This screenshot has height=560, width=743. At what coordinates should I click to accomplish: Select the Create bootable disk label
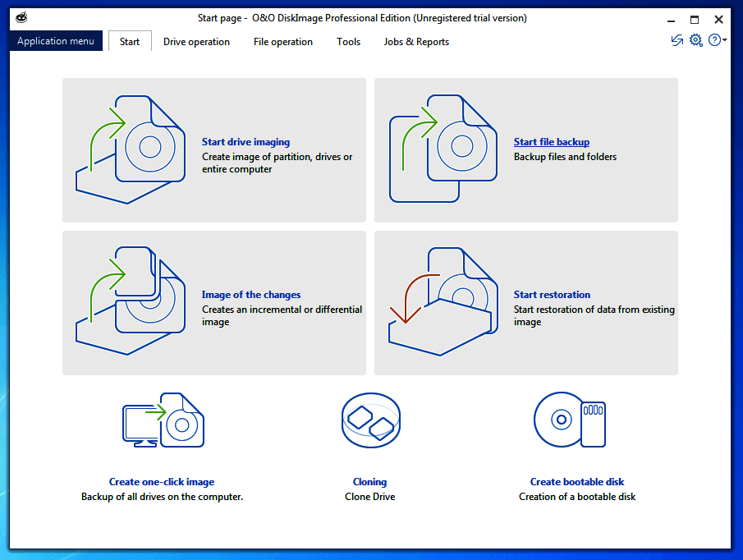577,481
